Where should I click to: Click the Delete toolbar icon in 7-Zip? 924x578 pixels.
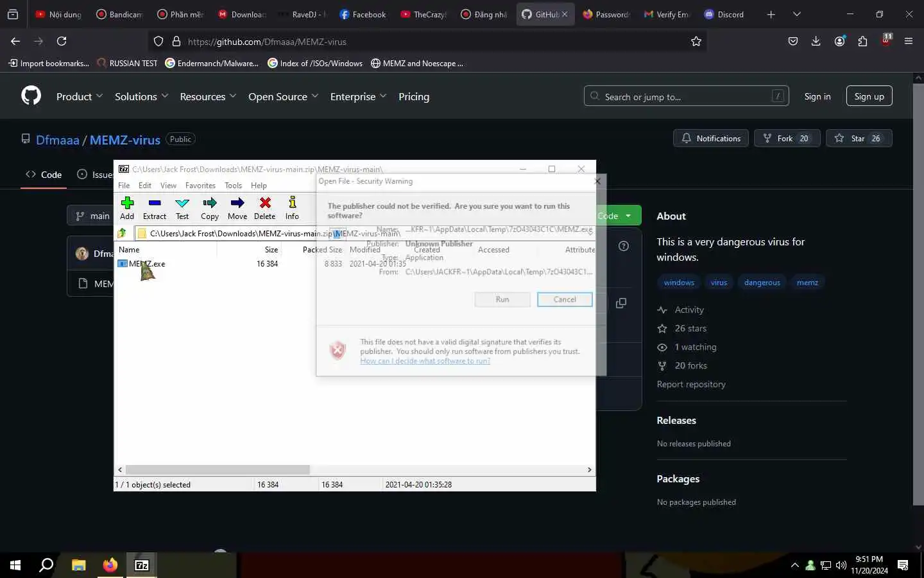click(264, 203)
